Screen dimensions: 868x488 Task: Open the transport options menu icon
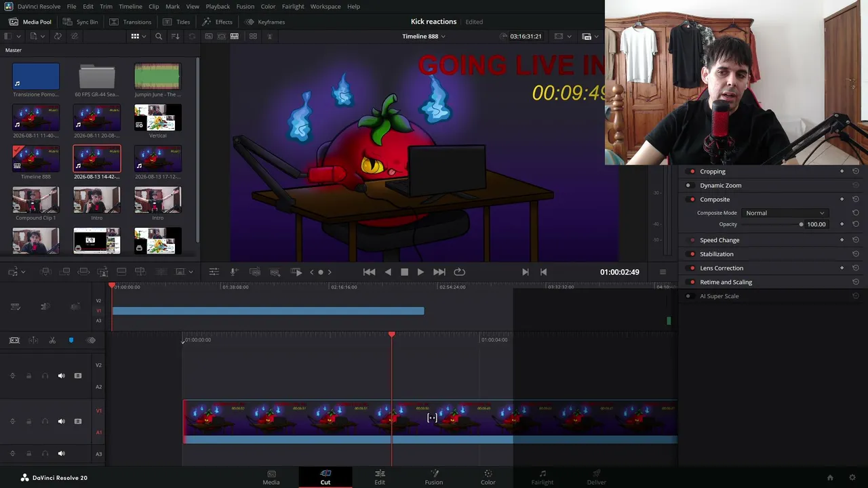(663, 272)
